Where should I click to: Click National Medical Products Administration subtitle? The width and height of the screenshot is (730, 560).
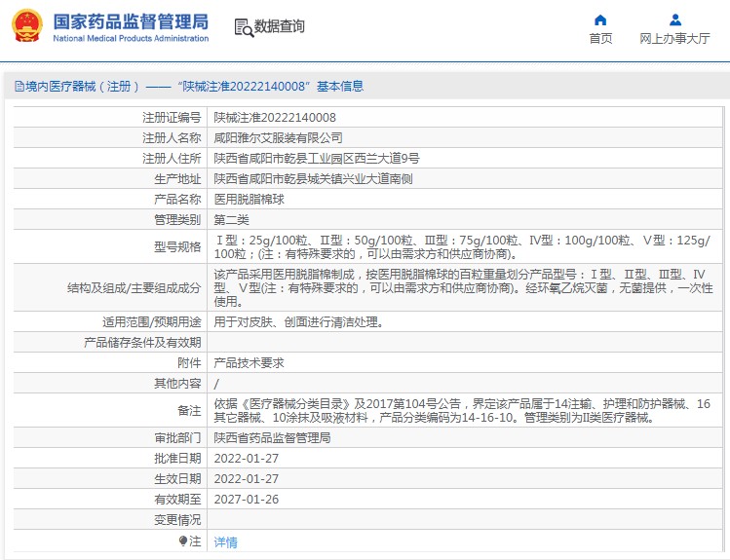[131, 39]
